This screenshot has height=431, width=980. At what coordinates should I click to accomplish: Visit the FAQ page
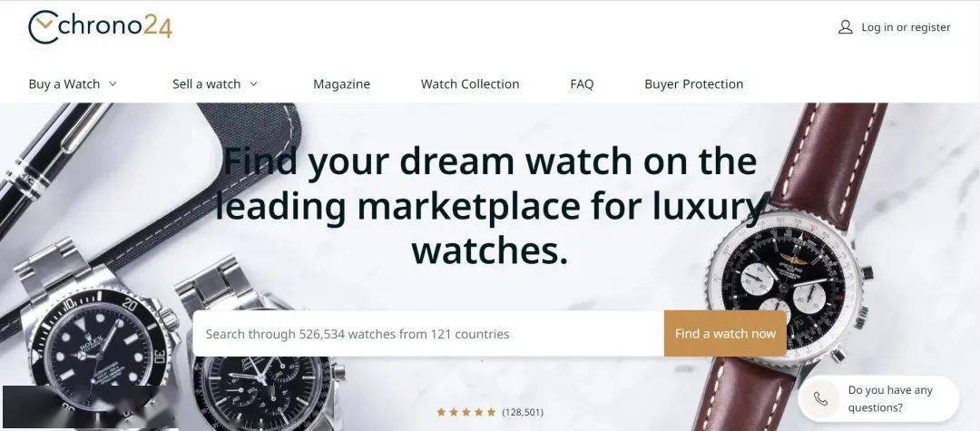[x=582, y=83]
